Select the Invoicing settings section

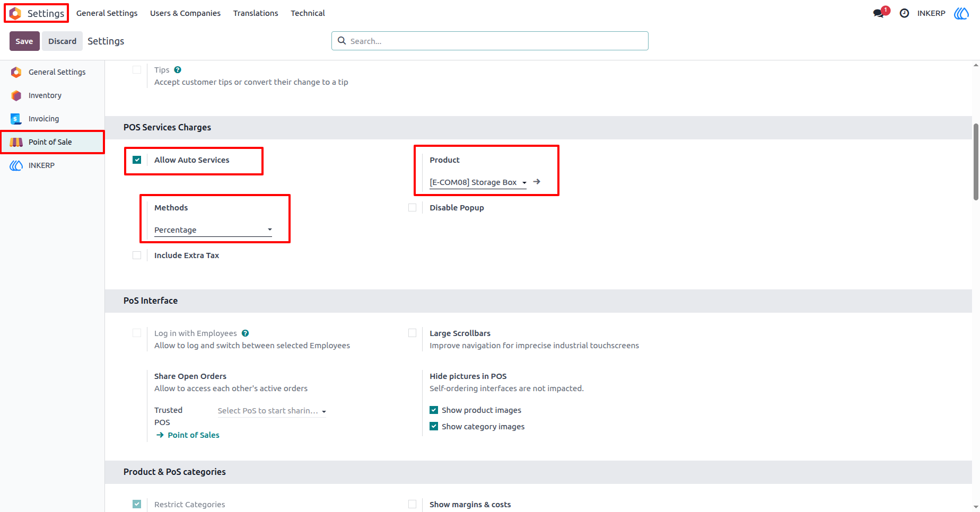52,119
